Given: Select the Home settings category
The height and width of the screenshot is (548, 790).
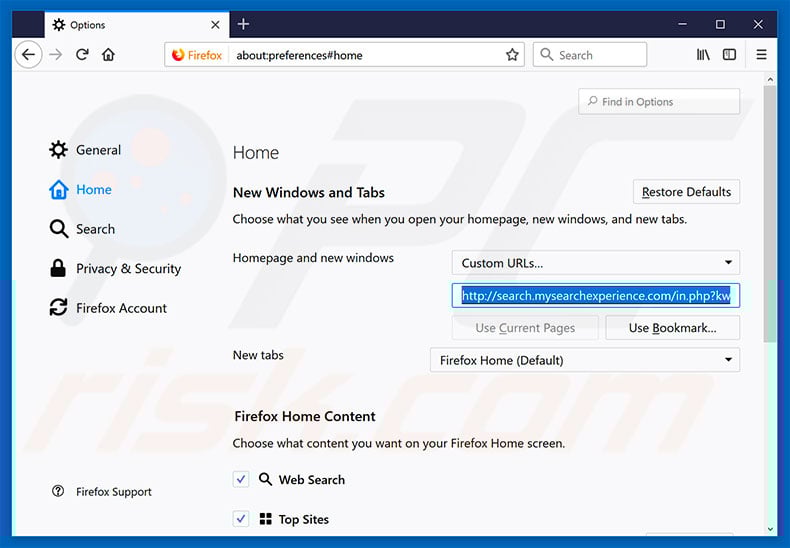Looking at the screenshot, I should point(81,189).
